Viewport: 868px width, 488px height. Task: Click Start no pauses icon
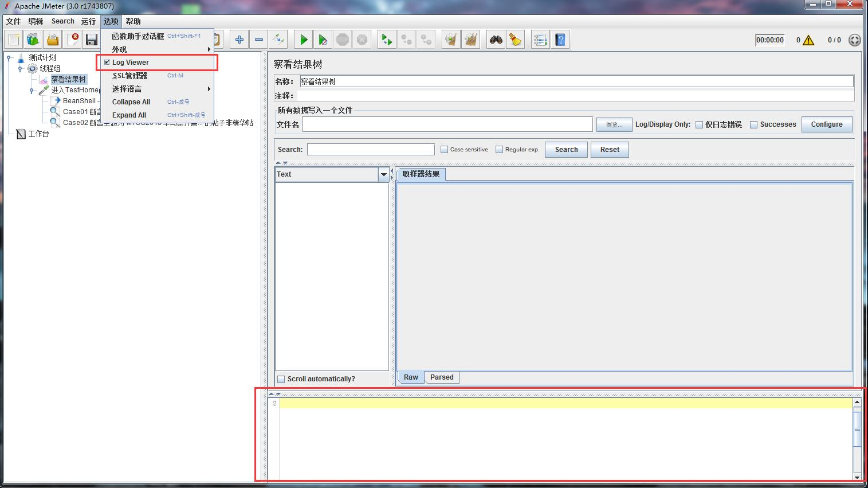click(x=323, y=40)
